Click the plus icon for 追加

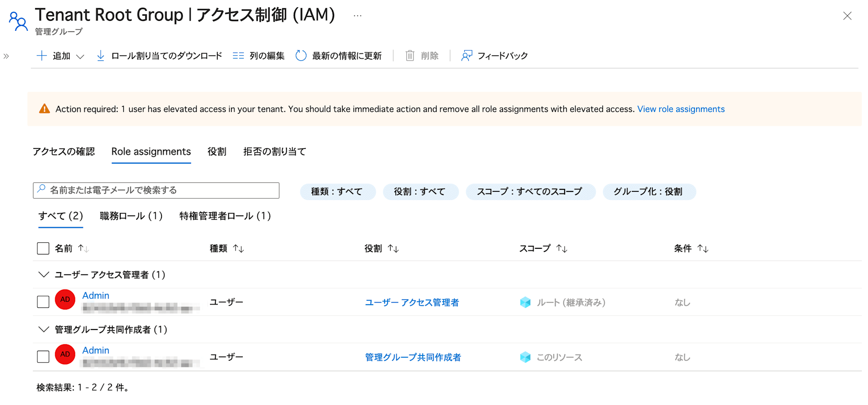pyautogui.click(x=42, y=56)
